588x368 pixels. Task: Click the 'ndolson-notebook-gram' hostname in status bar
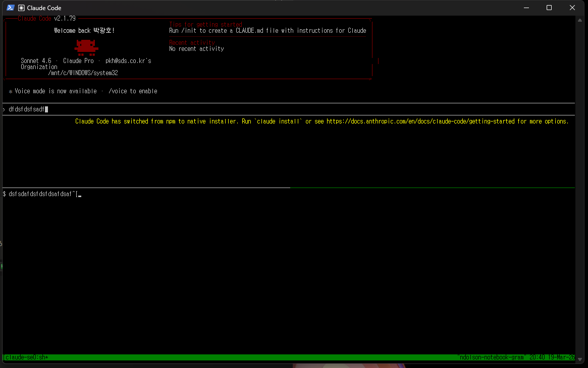pyautogui.click(x=492, y=357)
